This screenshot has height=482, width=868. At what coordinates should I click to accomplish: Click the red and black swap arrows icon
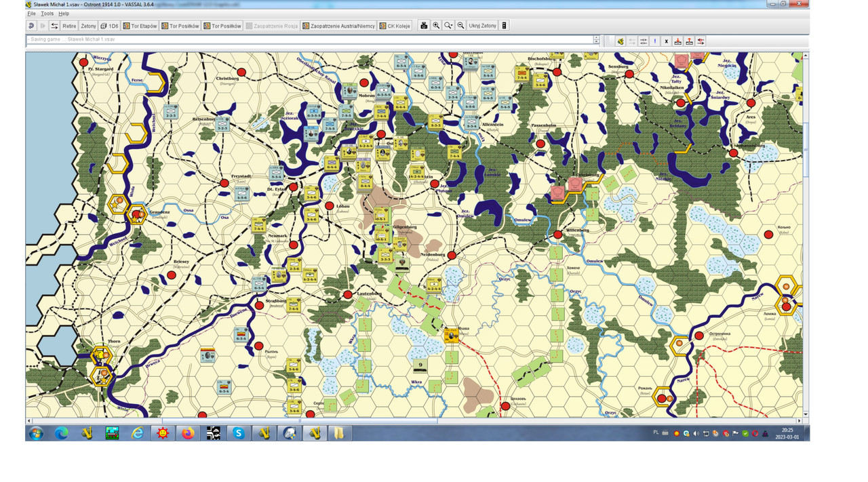[x=701, y=41]
